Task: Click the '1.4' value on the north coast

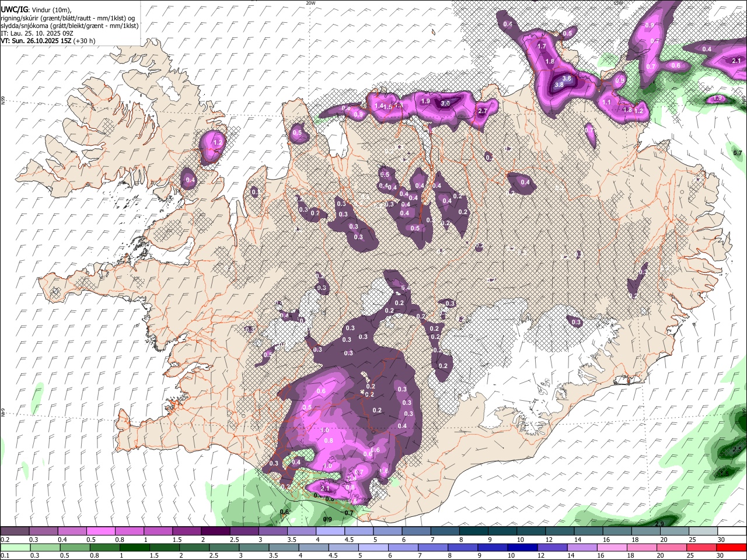Action: (x=379, y=106)
